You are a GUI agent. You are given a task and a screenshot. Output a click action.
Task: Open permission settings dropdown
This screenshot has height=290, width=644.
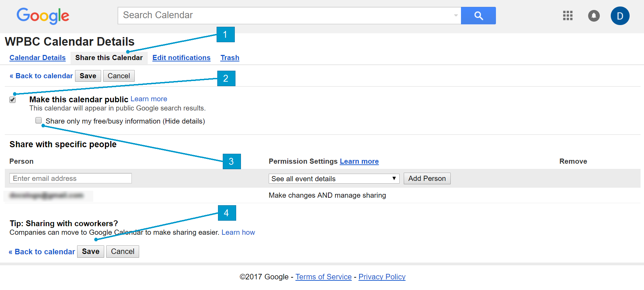pos(334,178)
